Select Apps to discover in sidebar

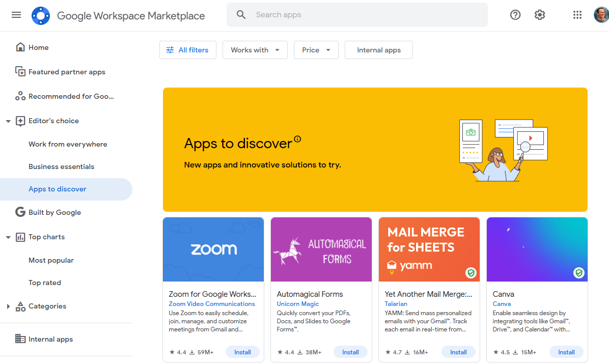[66, 189]
